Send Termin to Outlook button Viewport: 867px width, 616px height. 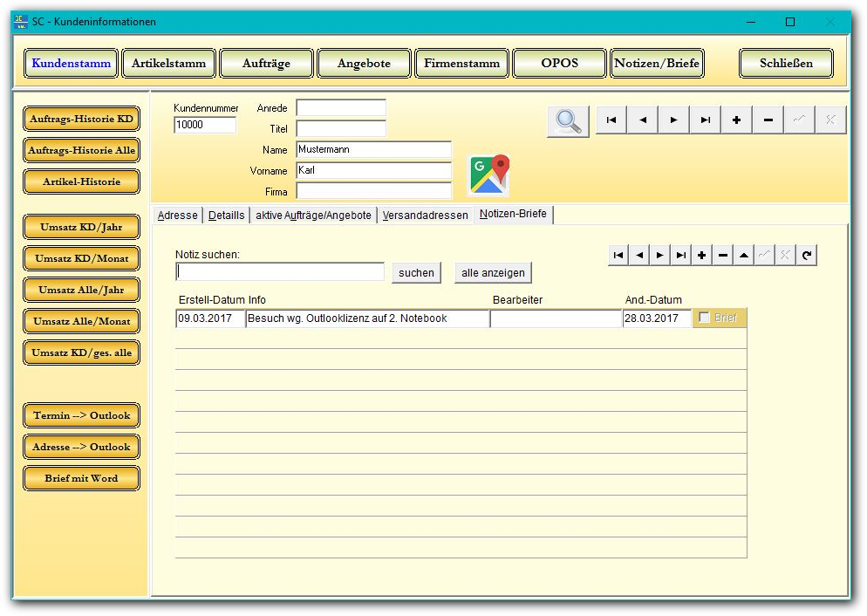81,415
